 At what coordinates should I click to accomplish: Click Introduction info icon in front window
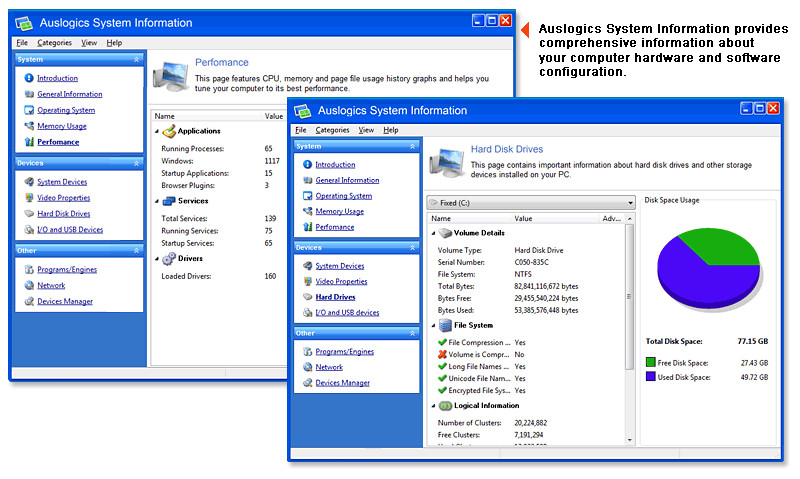click(307, 164)
